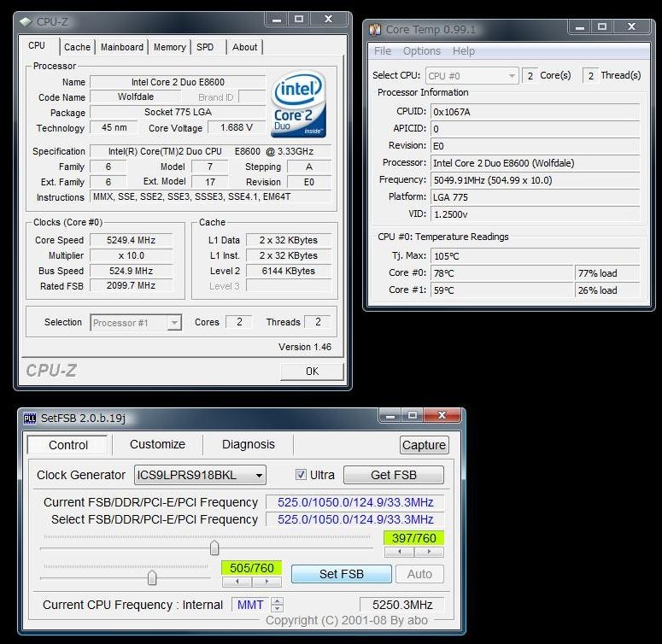
Task: Minimize the SetFSB window
Action: (390, 416)
